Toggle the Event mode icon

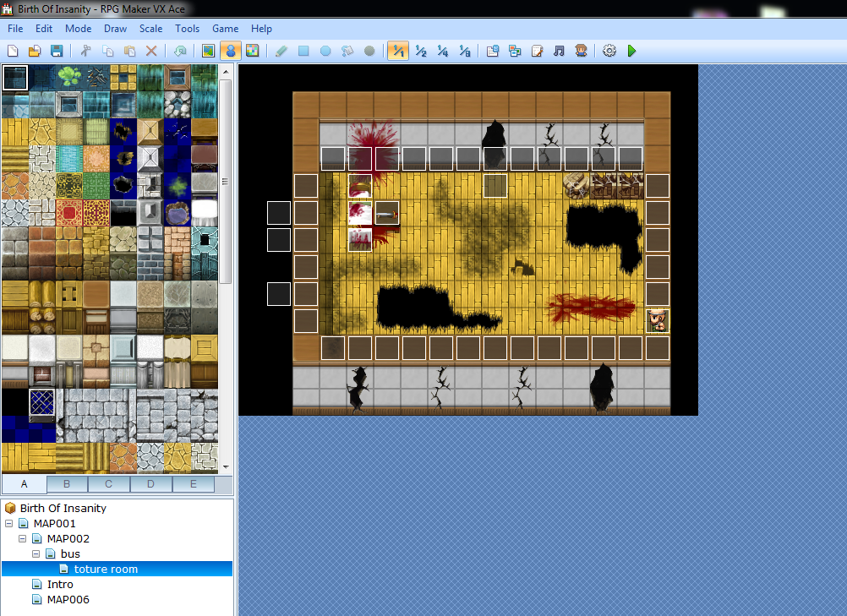point(231,51)
